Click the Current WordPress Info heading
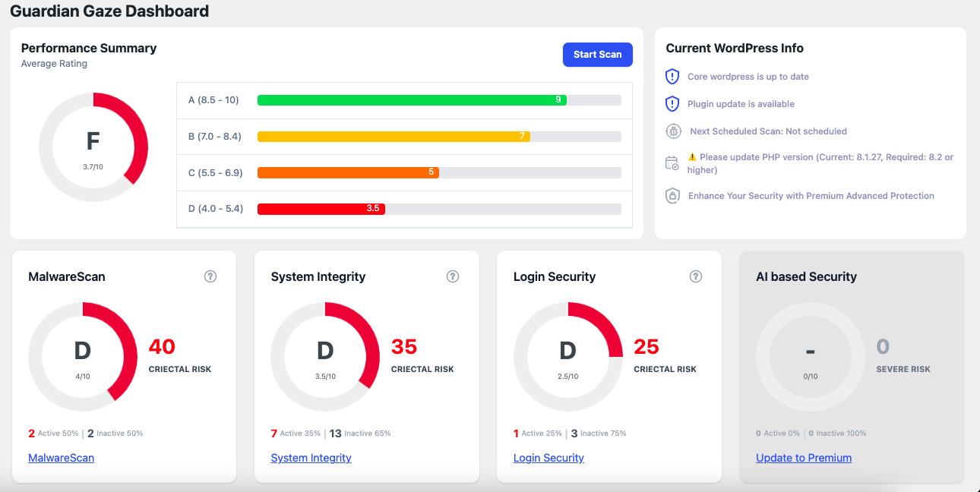Screen dimensions: 980x492 [735, 48]
